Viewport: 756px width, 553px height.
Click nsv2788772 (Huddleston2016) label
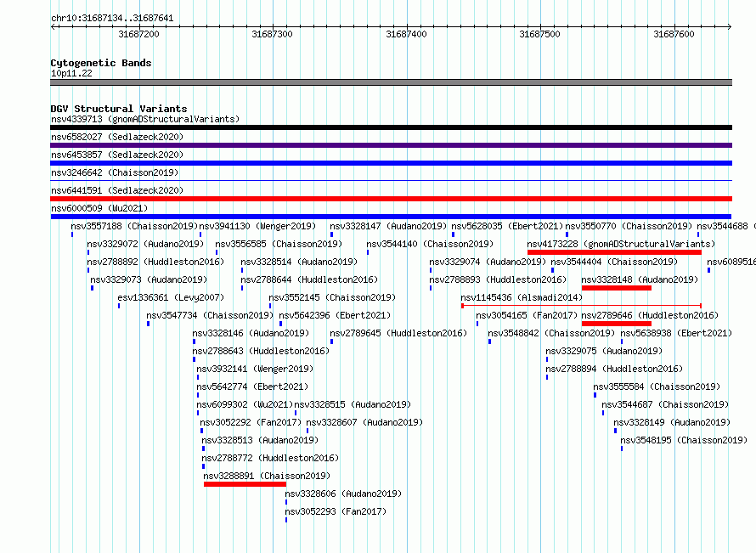point(270,458)
